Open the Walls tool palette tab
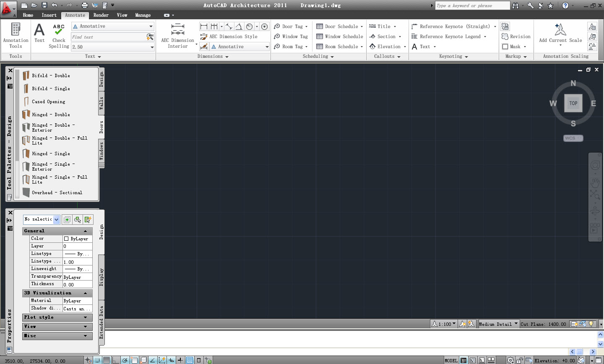The height and width of the screenshot is (364, 604). click(x=101, y=103)
